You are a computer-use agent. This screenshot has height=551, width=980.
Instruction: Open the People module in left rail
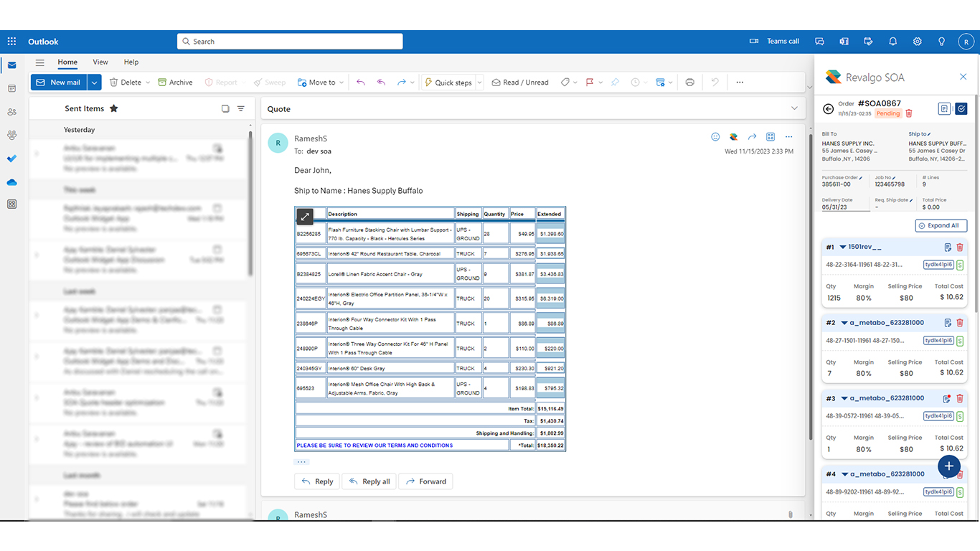[11, 112]
